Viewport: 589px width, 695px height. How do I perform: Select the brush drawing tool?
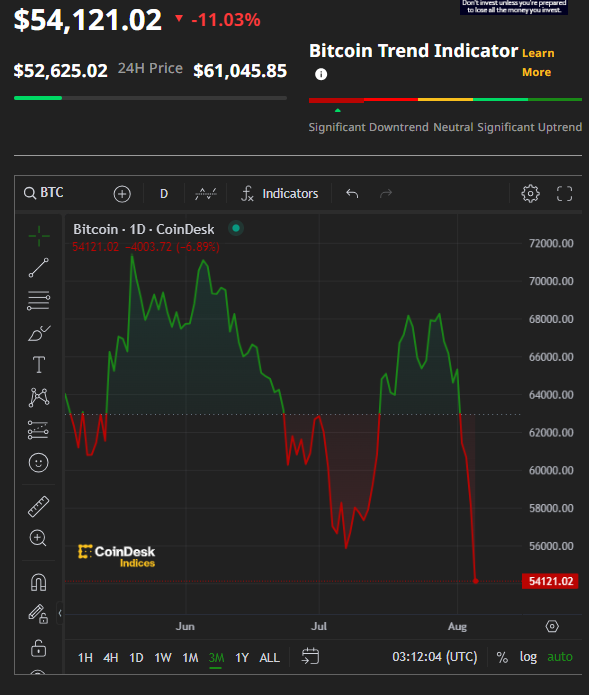pyautogui.click(x=39, y=333)
